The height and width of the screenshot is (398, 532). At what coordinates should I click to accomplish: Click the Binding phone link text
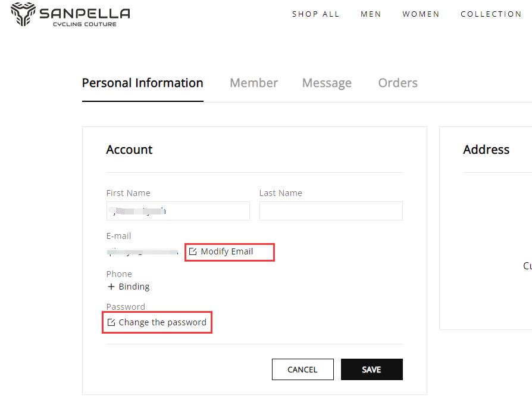coord(134,287)
